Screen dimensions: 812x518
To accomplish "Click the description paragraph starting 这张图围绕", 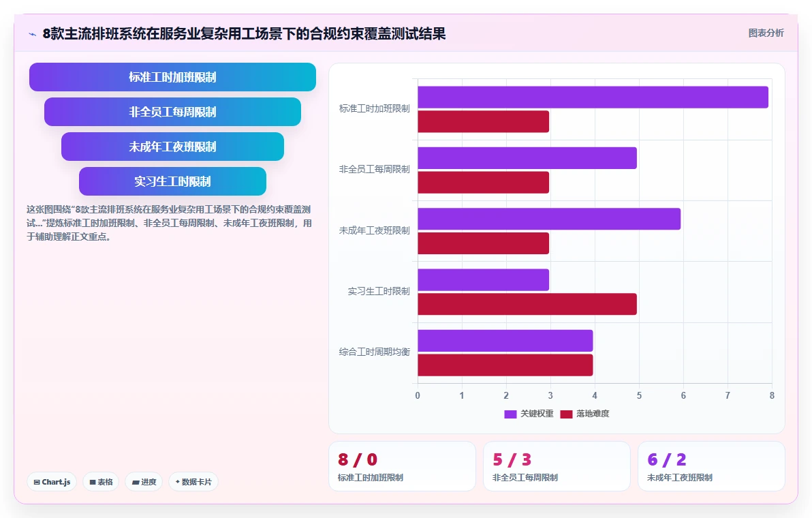I will (170, 224).
